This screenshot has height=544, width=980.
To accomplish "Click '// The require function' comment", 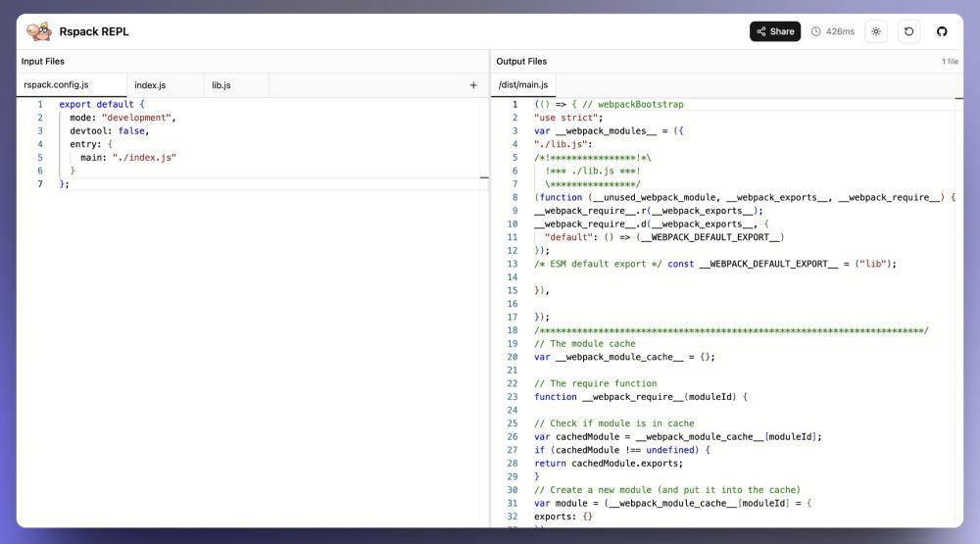I will 595,383.
